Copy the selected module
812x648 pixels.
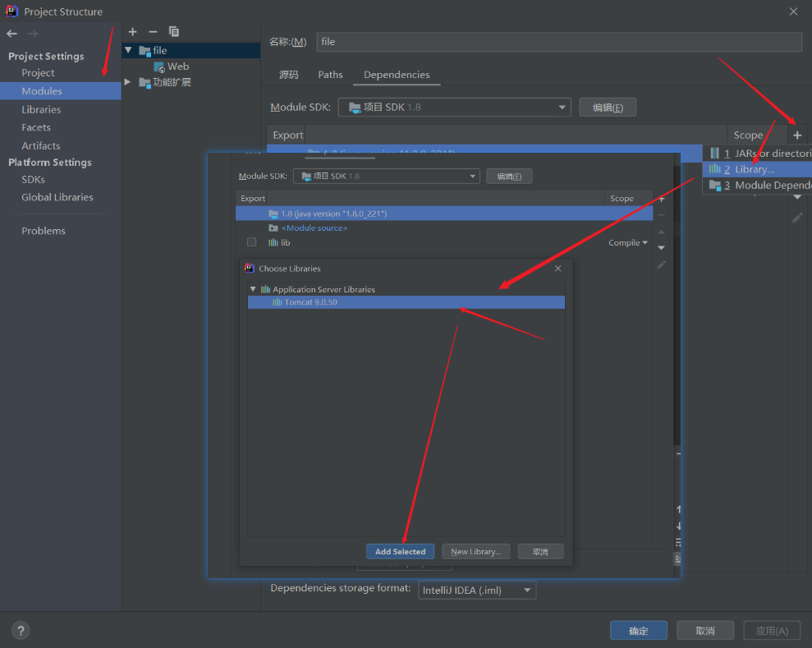174,32
